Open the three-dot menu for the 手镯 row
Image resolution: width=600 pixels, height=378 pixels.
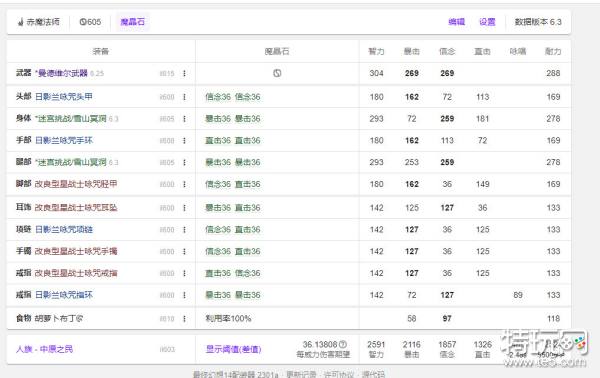(184, 252)
